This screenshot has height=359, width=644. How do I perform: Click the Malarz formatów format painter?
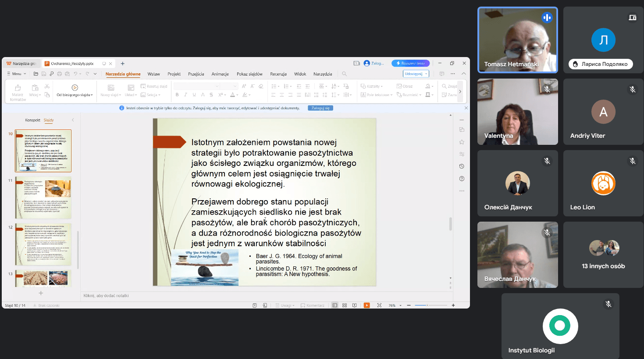[x=18, y=93]
